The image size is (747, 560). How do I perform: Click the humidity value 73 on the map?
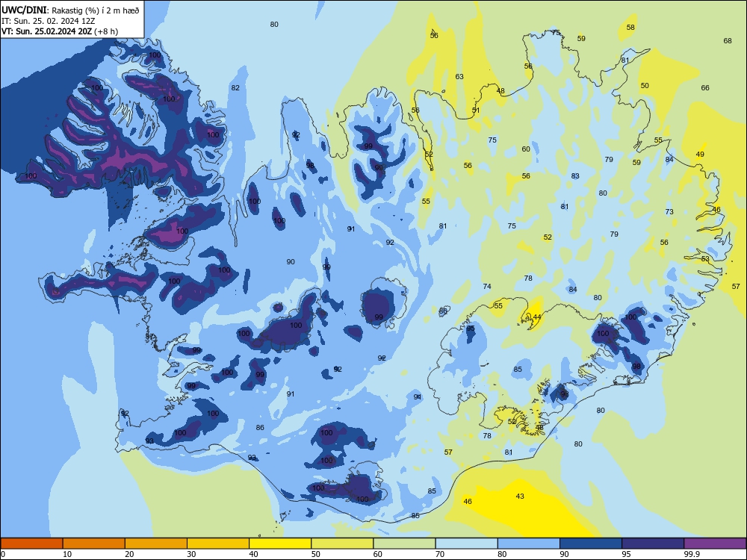pos(669,211)
